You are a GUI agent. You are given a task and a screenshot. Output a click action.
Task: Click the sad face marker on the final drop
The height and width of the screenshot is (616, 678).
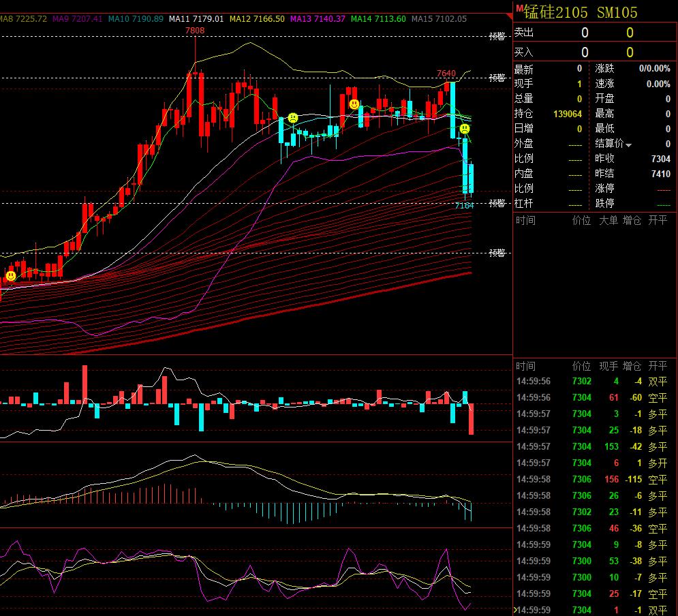point(465,128)
